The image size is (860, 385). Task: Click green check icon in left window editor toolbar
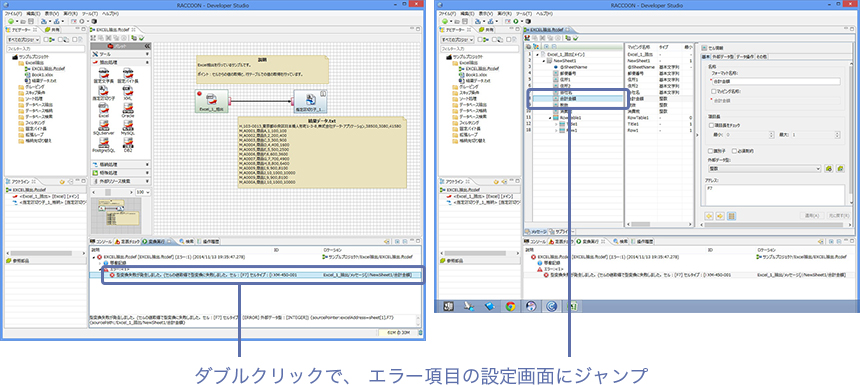pos(142,38)
